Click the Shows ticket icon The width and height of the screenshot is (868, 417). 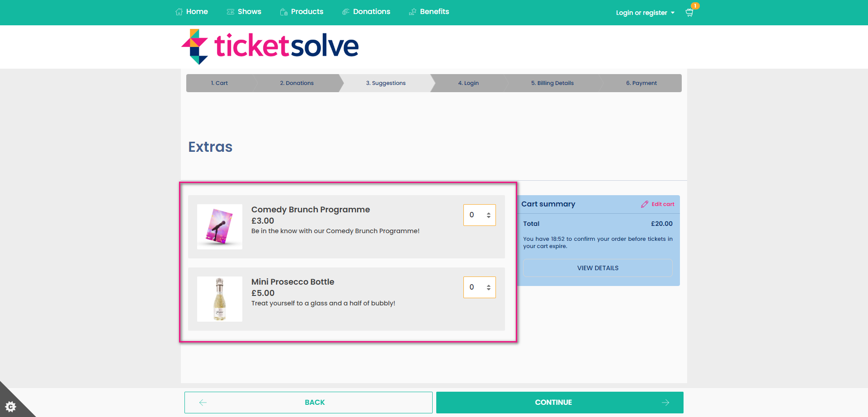coord(231,12)
